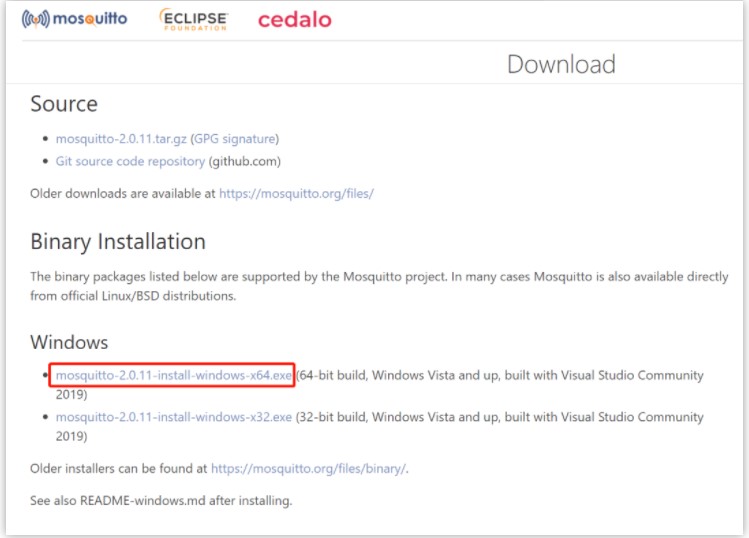Click the Windows section heading
This screenshot has width=749, height=538.
click(69, 342)
